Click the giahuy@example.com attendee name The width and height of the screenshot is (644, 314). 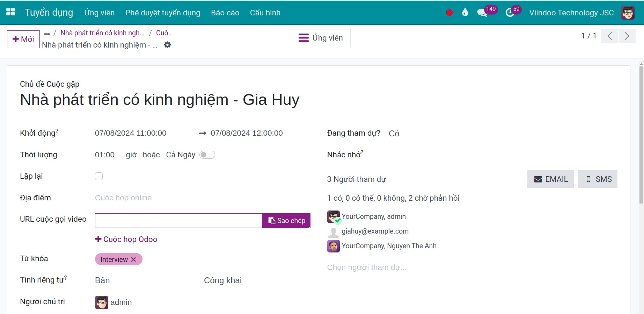point(375,231)
